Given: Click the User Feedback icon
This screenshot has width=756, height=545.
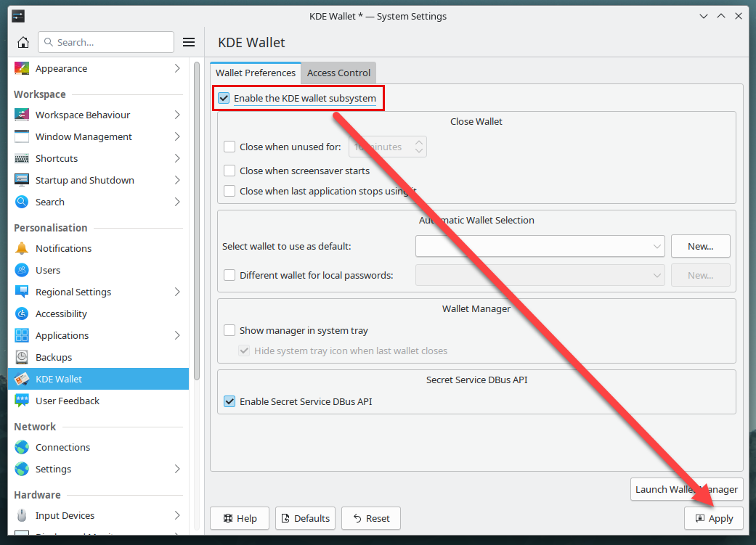Looking at the screenshot, I should point(22,401).
